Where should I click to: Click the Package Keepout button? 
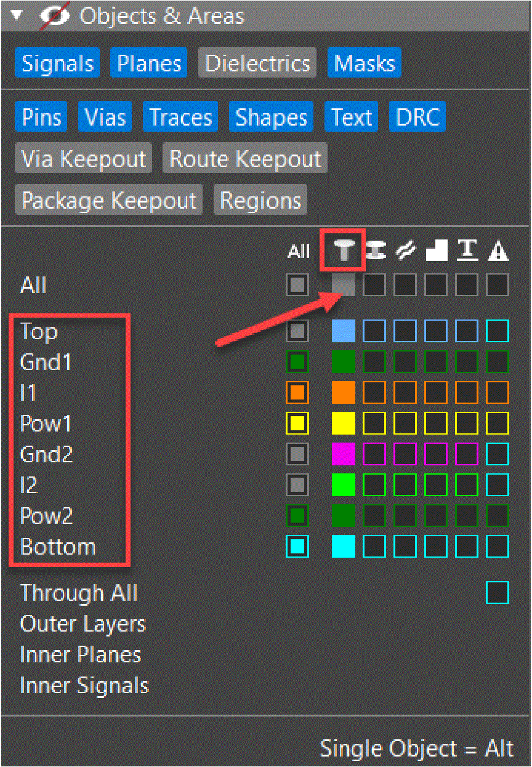click(109, 201)
